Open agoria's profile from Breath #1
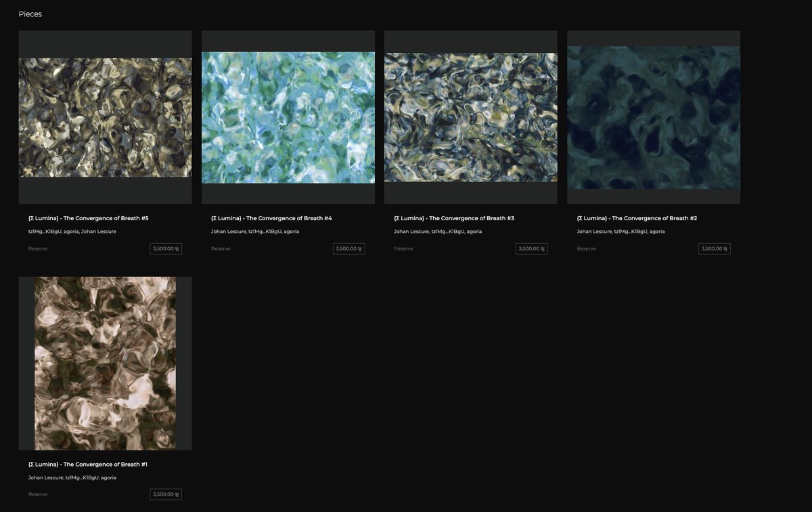The height and width of the screenshot is (512, 812). (110, 477)
